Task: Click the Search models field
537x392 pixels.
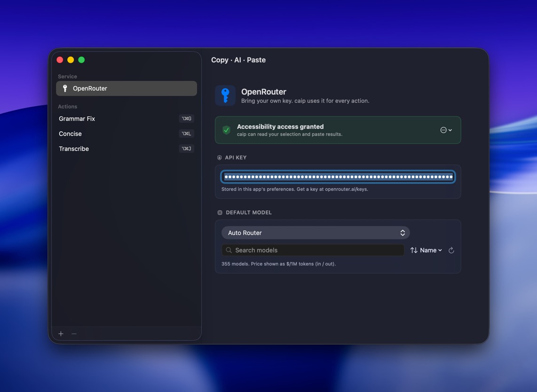Action: (313, 250)
